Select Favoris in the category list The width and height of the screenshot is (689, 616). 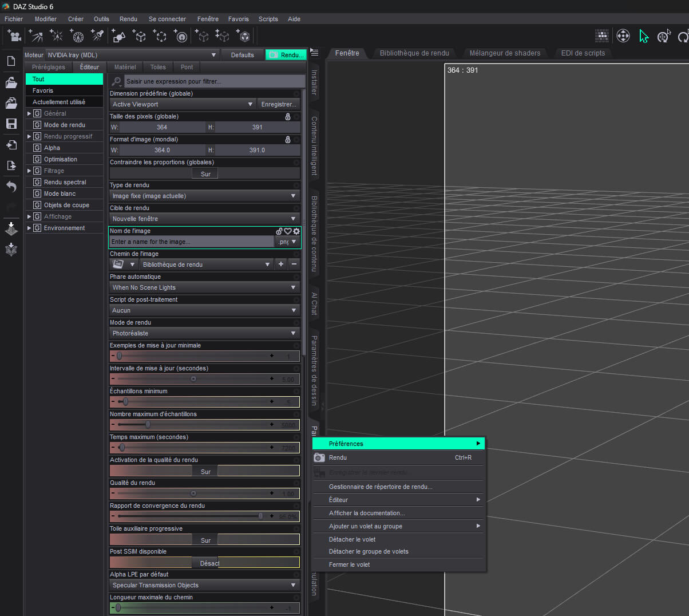pyautogui.click(x=64, y=90)
